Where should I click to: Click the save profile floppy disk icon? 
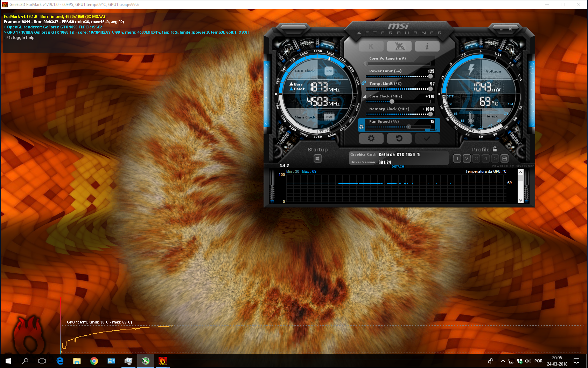tap(504, 158)
